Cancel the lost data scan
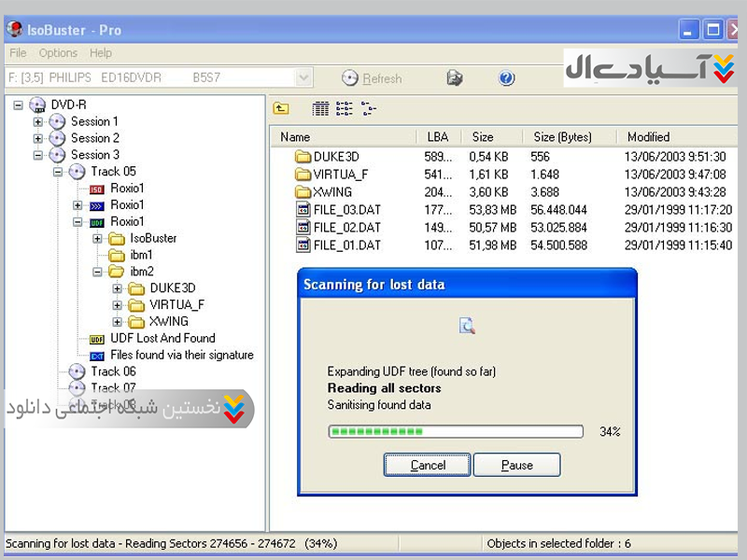 point(428,465)
